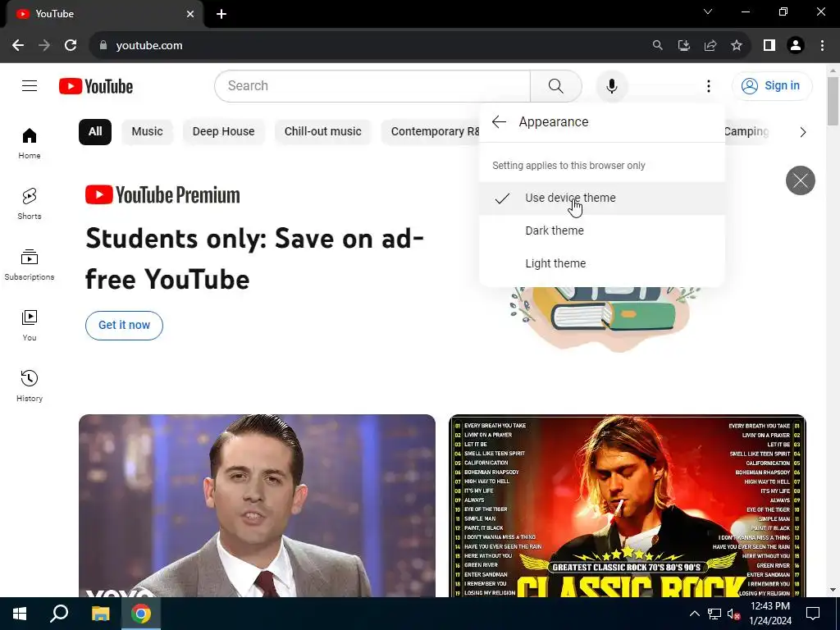
Task: Click the Sign in button
Action: [772, 85]
